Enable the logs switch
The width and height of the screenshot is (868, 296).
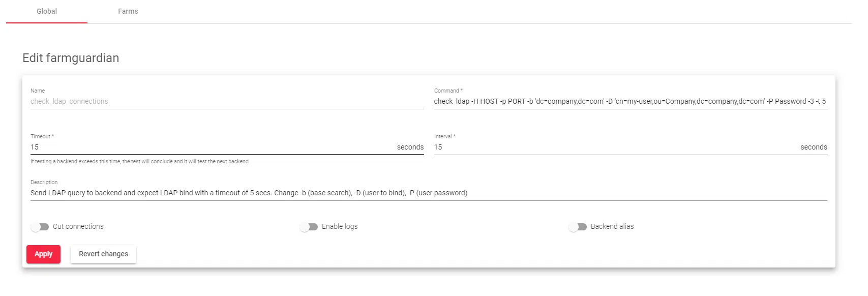(309, 227)
